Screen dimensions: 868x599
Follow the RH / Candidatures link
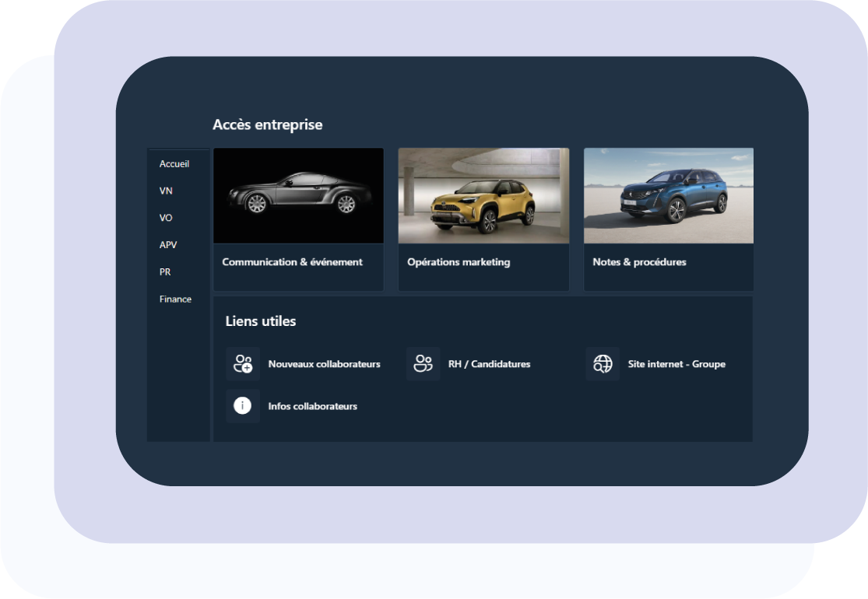click(x=490, y=364)
